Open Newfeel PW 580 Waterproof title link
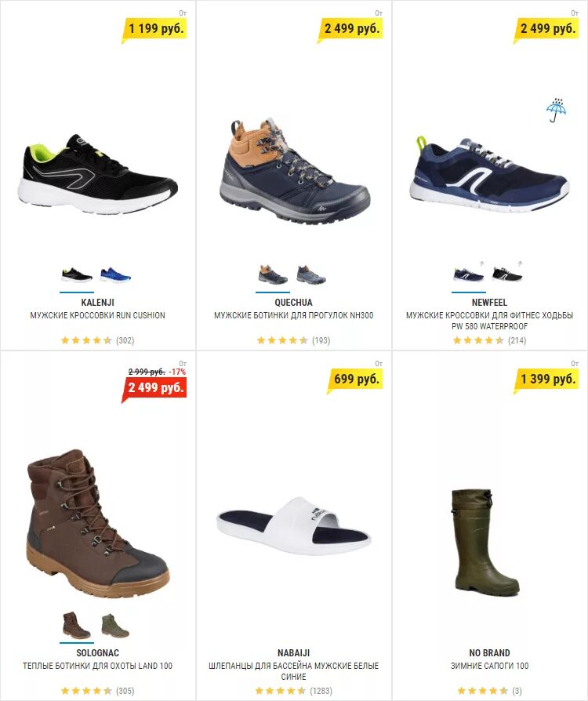 (490, 321)
